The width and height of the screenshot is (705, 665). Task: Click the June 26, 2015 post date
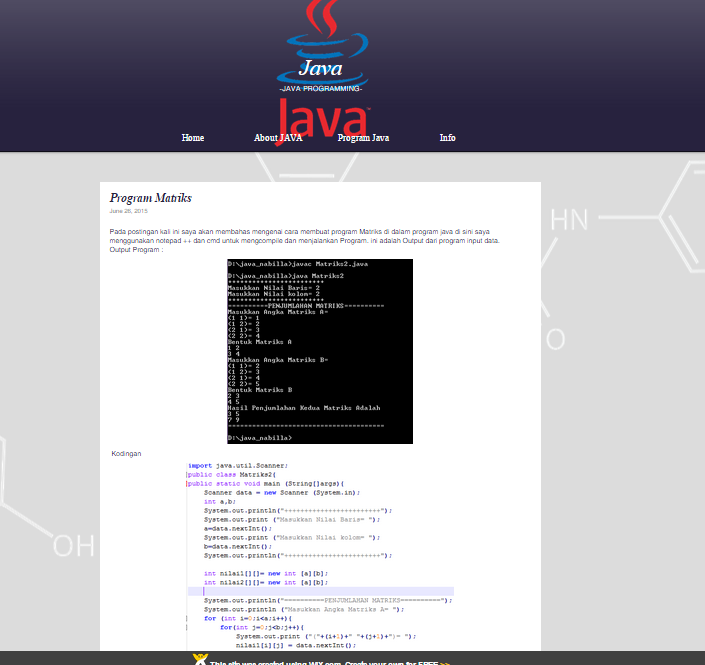tap(129, 211)
